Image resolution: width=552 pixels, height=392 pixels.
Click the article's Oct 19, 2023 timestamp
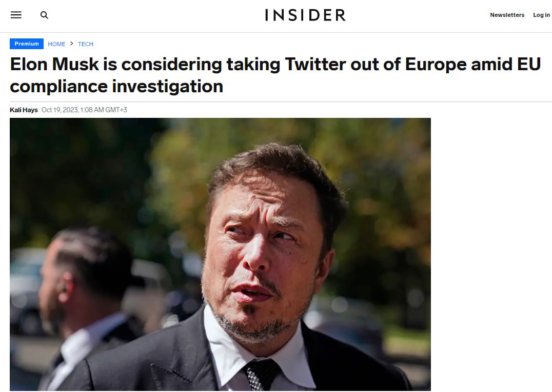tap(84, 110)
